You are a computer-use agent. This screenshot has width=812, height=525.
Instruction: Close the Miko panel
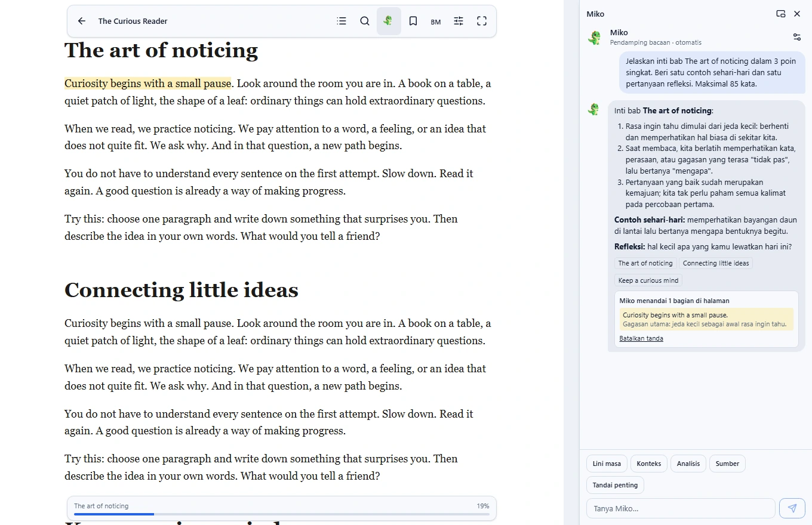pos(797,14)
